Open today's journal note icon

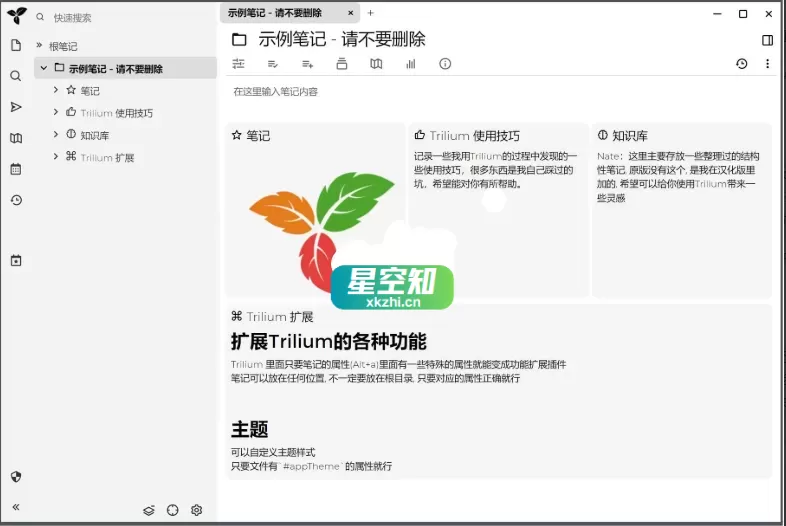16,261
